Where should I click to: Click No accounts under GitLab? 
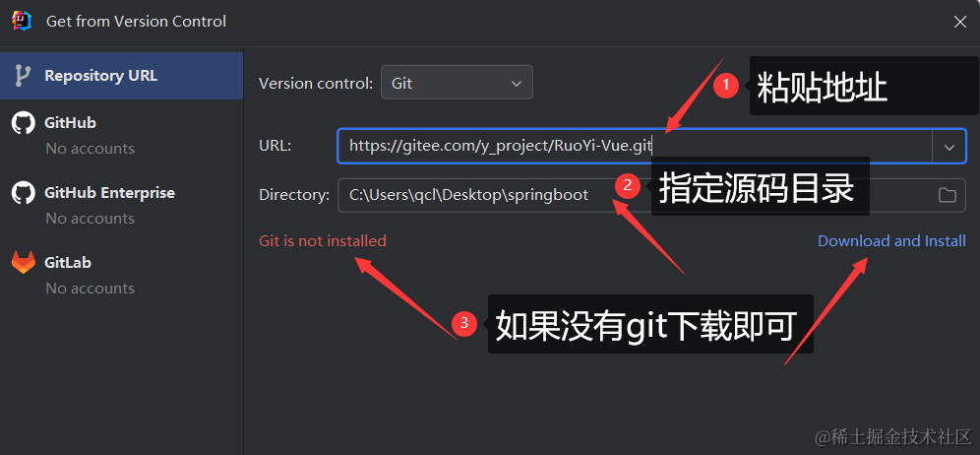tap(90, 289)
